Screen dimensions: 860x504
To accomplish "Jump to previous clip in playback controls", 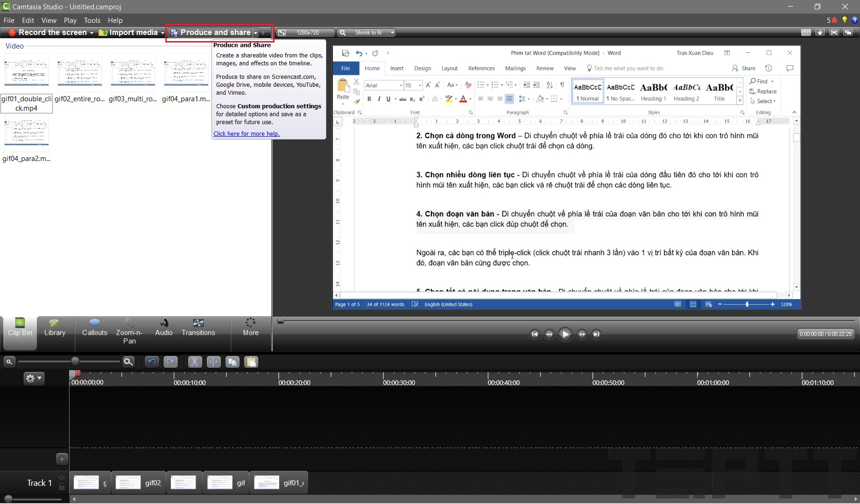I will click(x=535, y=334).
